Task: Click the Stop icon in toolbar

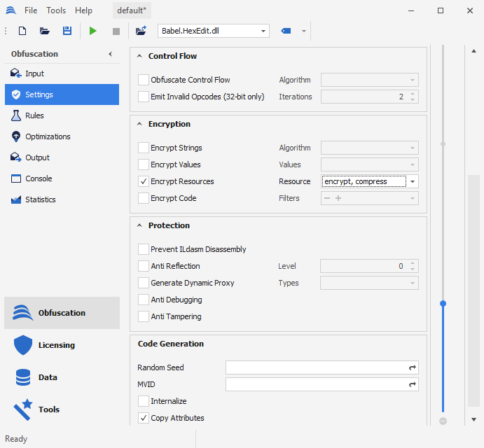Action: coord(116,31)
